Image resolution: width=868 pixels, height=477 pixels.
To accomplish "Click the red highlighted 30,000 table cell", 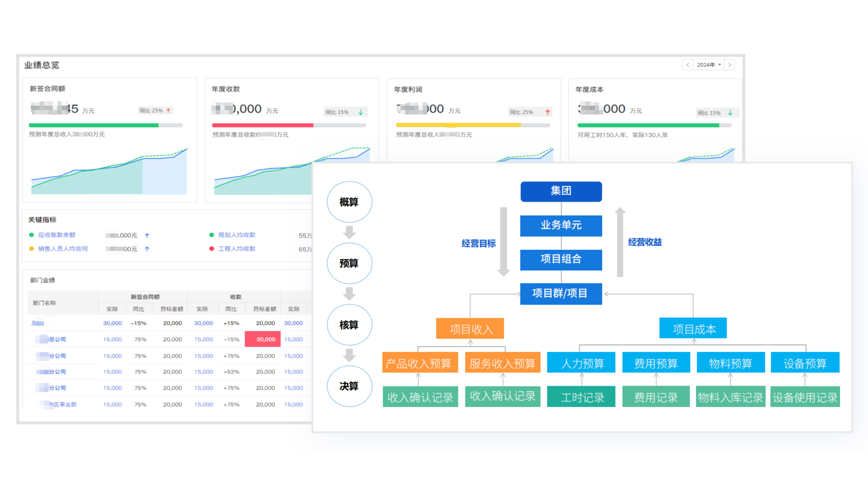I will (x=263, y=339).
